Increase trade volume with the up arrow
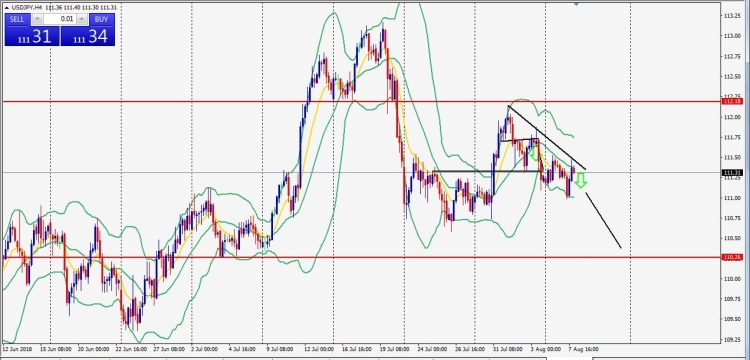The width and height of the screenshot is (750, 360). (x=82, y=19)
